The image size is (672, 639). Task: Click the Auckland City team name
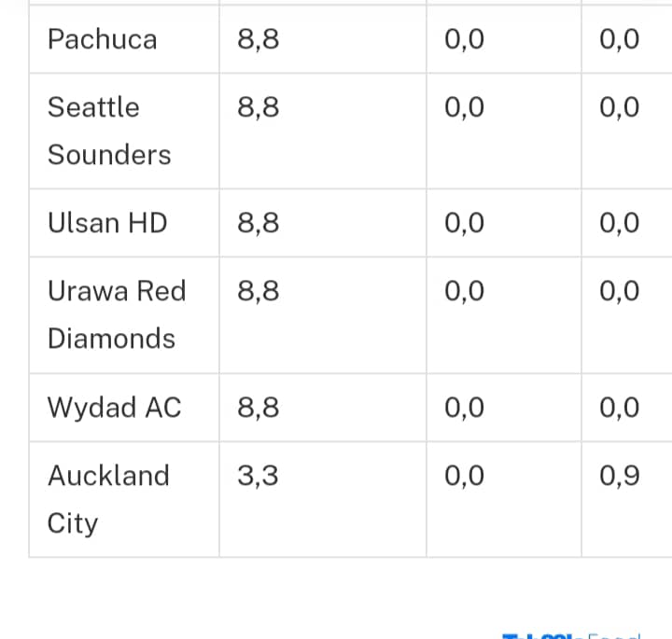coord(108,499)
